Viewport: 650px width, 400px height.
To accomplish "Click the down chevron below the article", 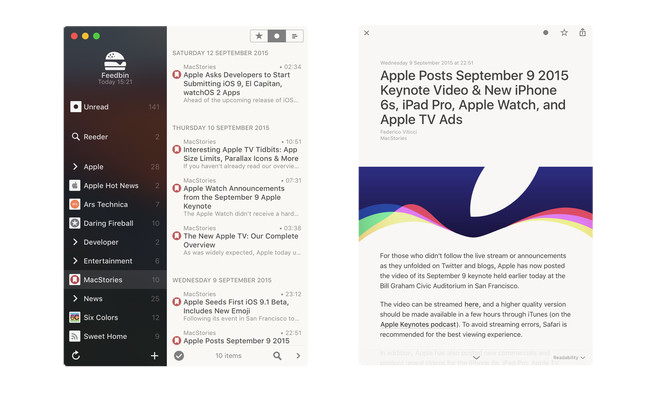I will pos(476,357).
